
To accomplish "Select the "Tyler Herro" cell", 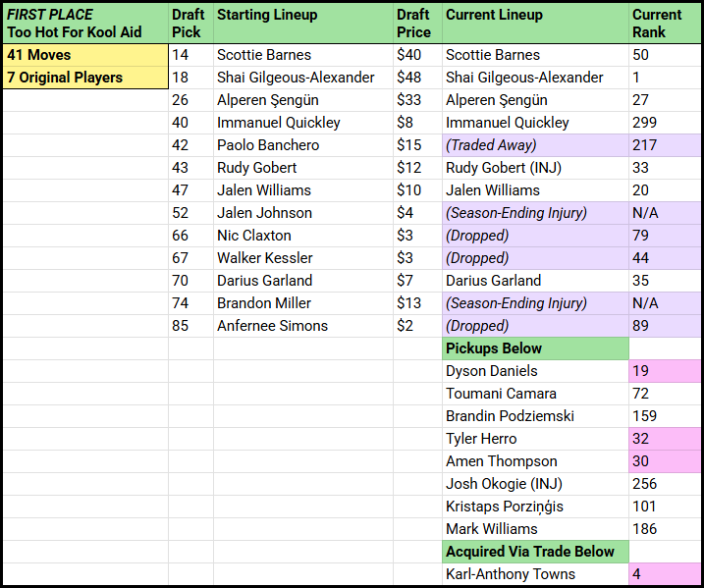I will click(534, 439).
